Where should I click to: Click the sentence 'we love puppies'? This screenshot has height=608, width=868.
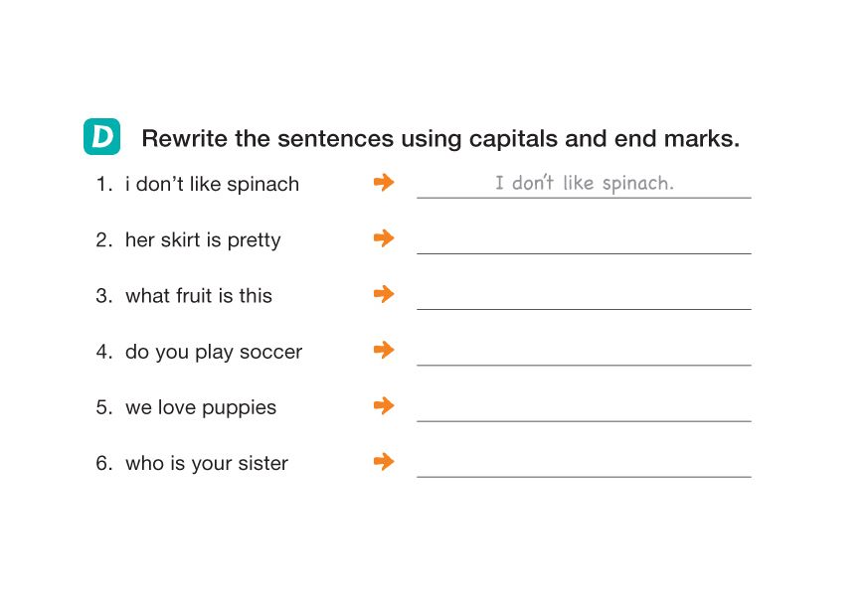pos(201,407)
